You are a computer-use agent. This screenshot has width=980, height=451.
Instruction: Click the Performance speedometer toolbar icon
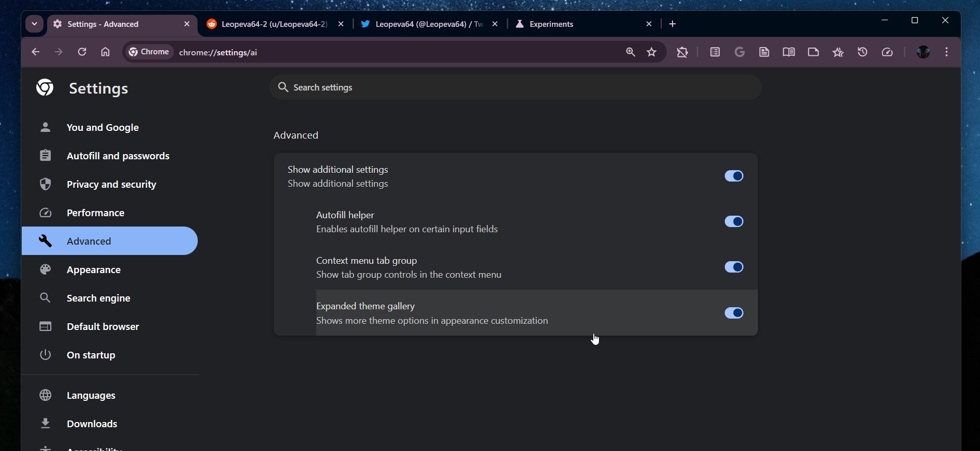coord(887,52)
